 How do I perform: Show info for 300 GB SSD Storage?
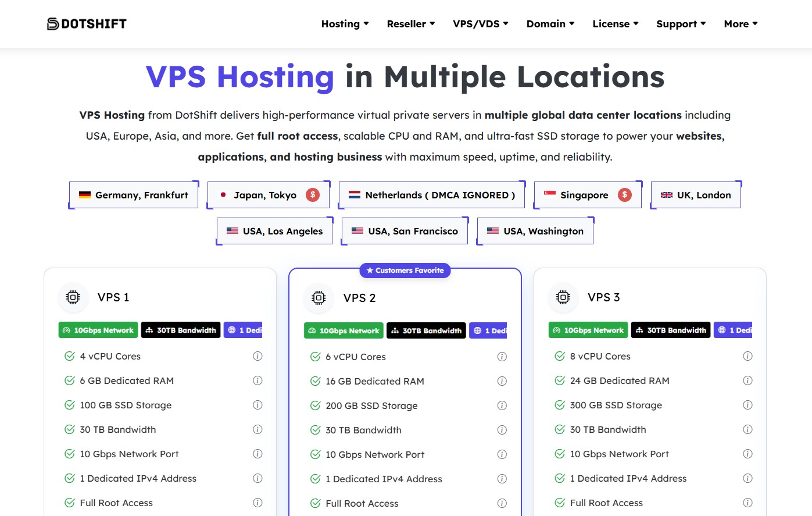point(748,405)
